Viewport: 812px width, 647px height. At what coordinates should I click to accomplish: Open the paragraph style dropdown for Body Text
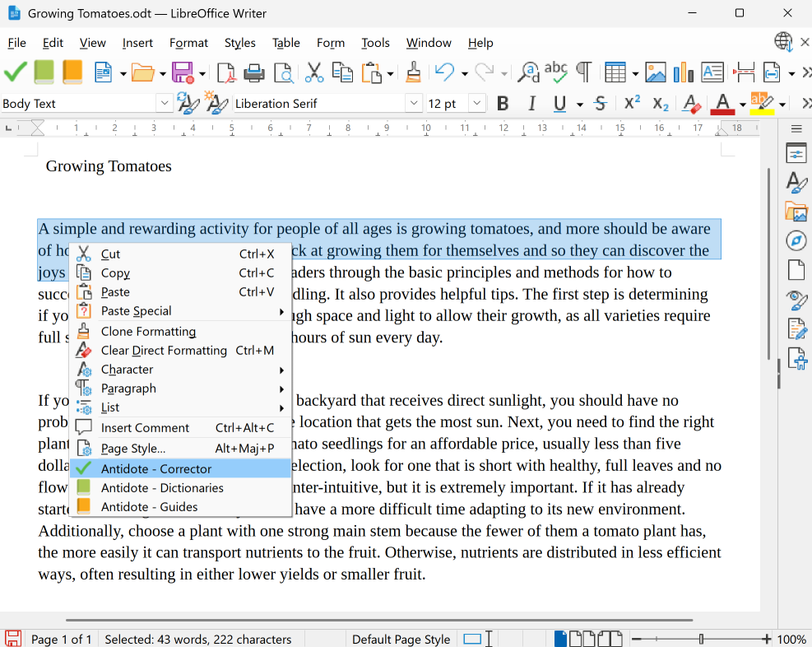[165, 104]
